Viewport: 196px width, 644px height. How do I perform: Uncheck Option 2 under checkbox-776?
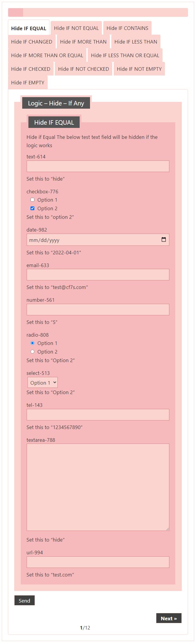click(x=33, y=208)
